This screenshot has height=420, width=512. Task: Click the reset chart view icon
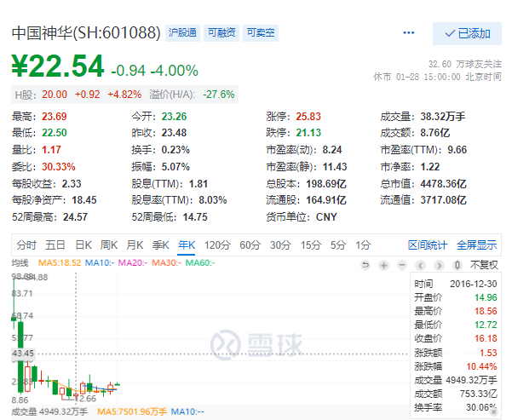coord(365,265)
